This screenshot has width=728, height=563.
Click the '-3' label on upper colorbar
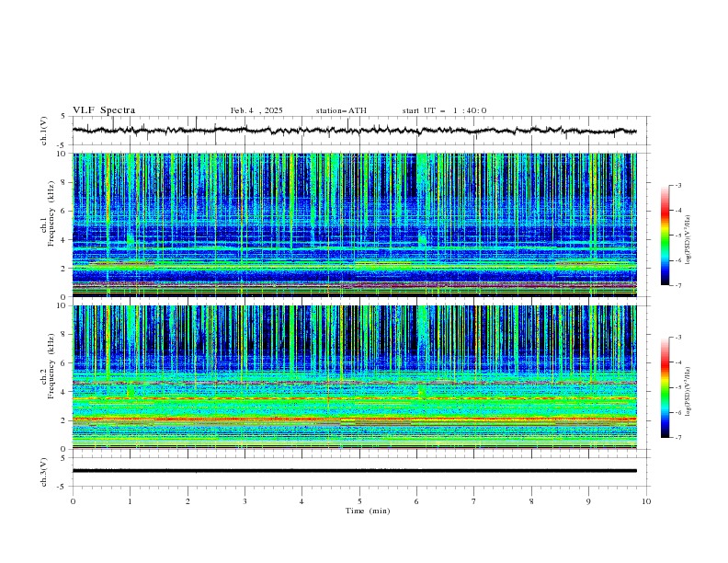tap(678, 186)
